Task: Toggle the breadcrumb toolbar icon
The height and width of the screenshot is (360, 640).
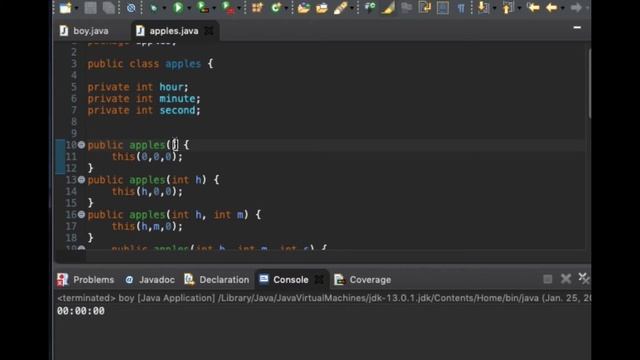Action: [370, 7]
